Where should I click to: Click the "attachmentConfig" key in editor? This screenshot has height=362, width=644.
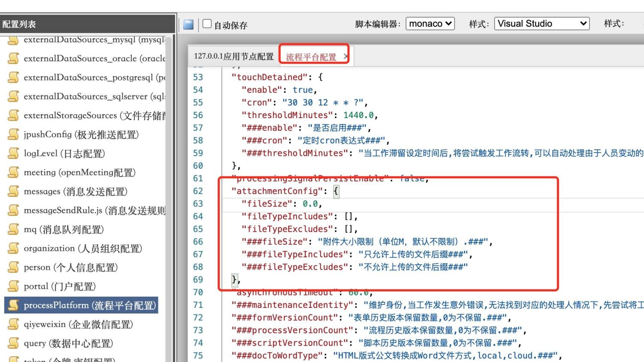pyautogui.click(x=277, y=191)
